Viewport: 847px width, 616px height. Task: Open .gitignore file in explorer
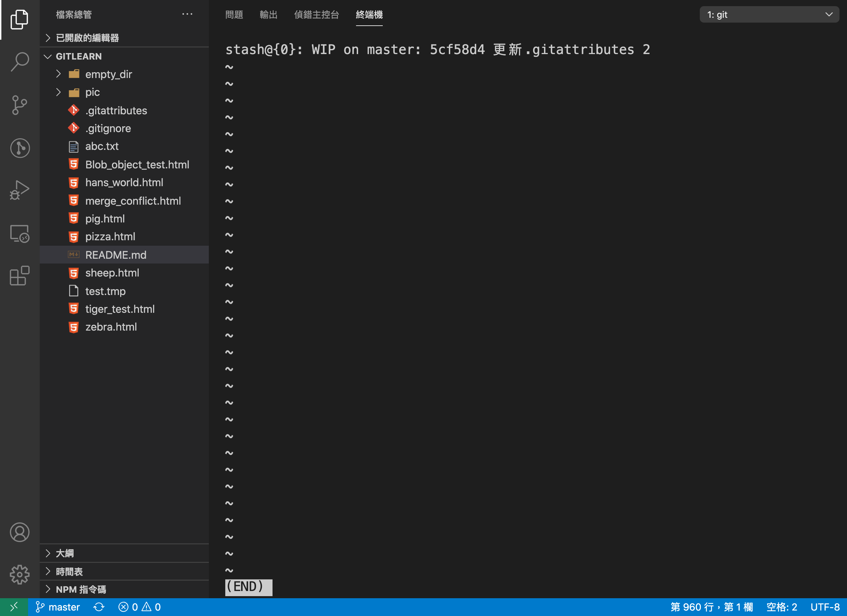124,128
